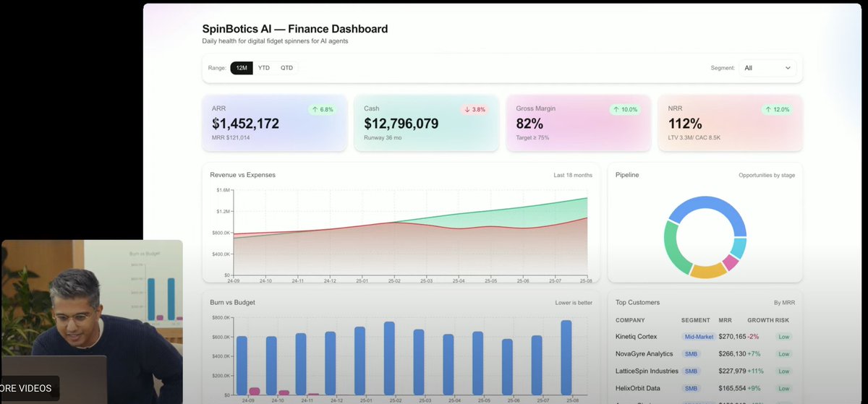
Task: Click the pink segment of Pipeline donut
Action: pyautogui.click(x=731, y=262)
